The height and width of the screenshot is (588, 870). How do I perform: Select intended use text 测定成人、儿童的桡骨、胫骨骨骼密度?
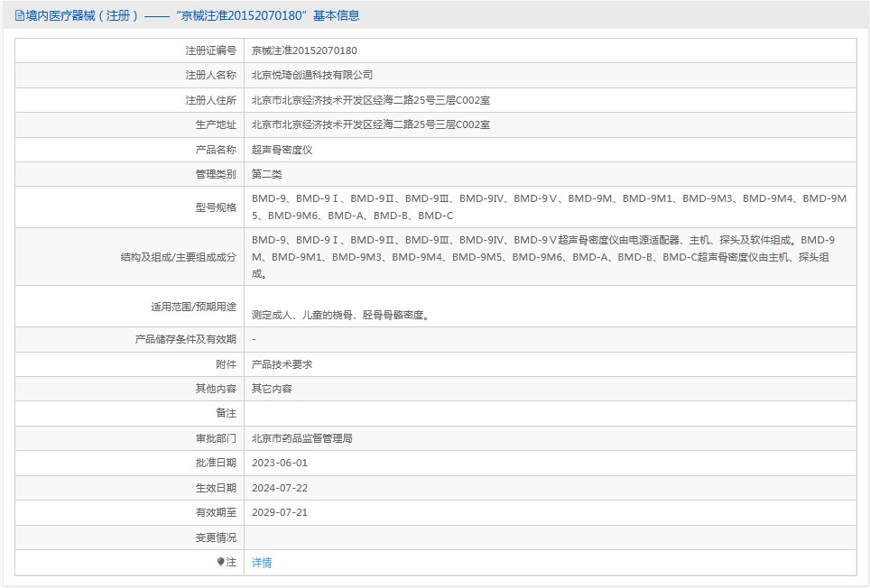tap(340, 315)
